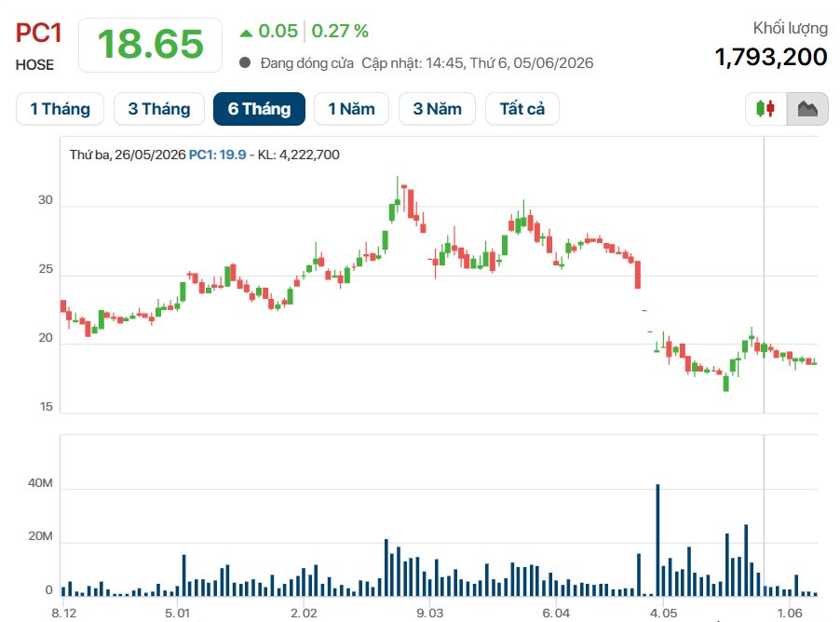Select the 1 Năm time range
Image resolution: width=840 pixels, height=622 pixels.
point(351,109)
